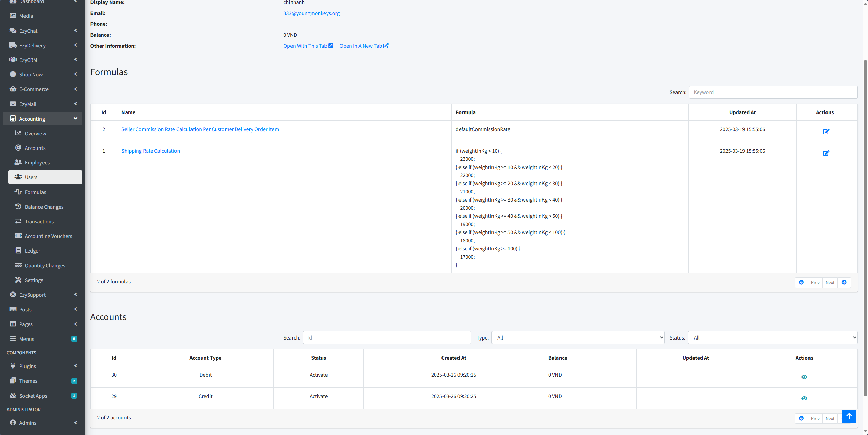The image size is (868, 435).
Task: Click Next in Accounts pagination
Action: click(x=830, y=418)
